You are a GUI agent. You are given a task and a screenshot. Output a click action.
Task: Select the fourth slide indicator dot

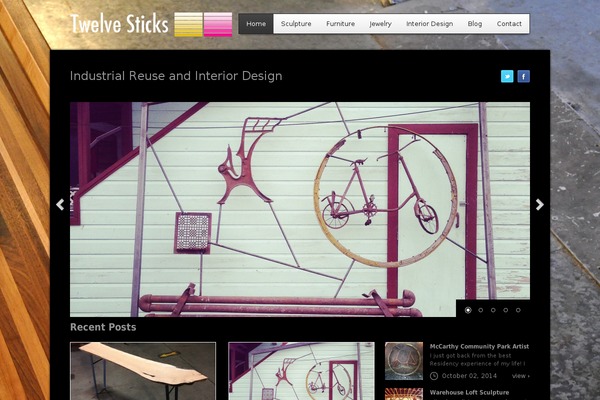click(x=505, y=310)
